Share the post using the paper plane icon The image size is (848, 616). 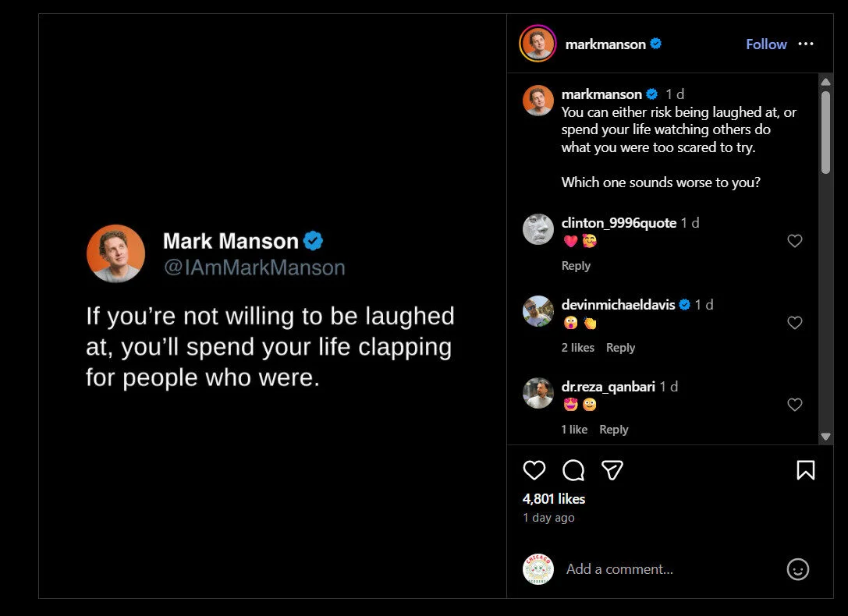[x=612, y=470]
